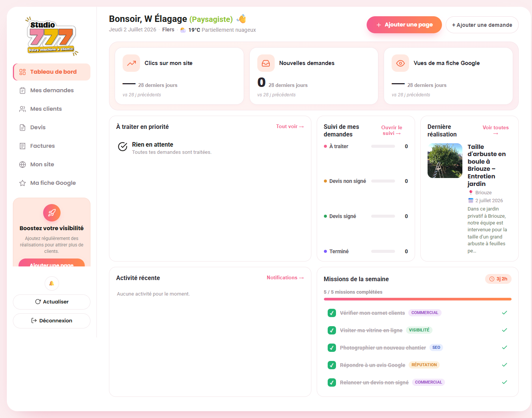Click the Mes demandes clipboard icon
This screenshot has width=532, height=418.
pos(23,90)
